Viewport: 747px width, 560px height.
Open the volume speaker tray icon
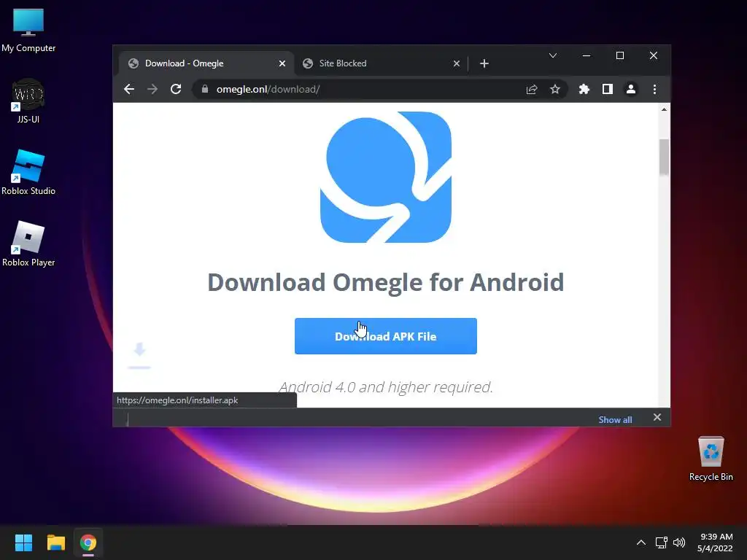click(x=679, y=542)
